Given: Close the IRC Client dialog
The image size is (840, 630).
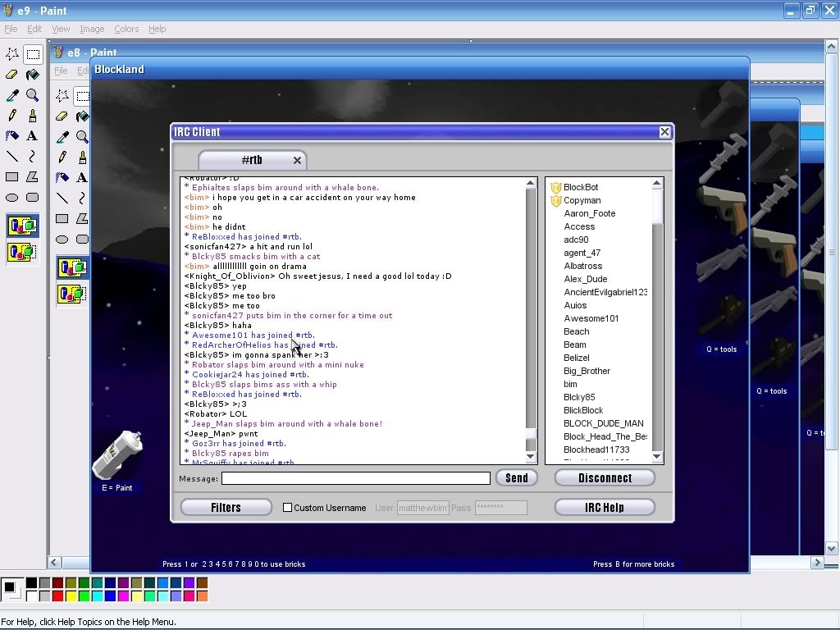Looking at the screenshot, I should [664, 132].
